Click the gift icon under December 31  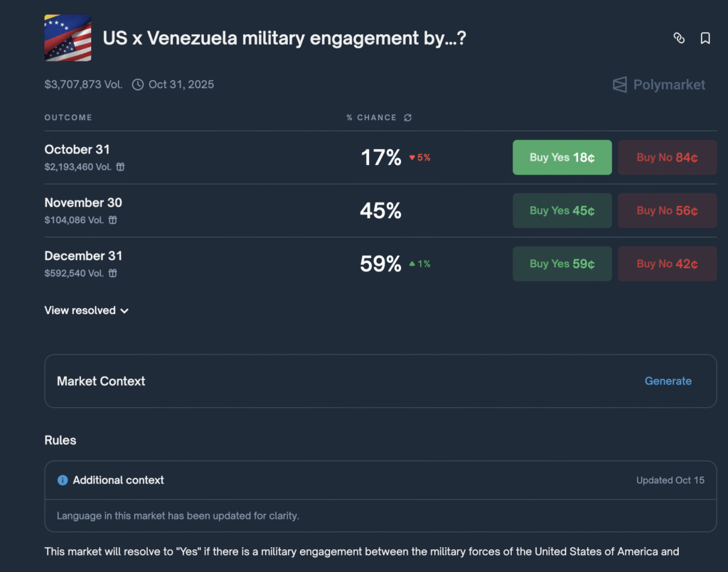pos(112,273)
